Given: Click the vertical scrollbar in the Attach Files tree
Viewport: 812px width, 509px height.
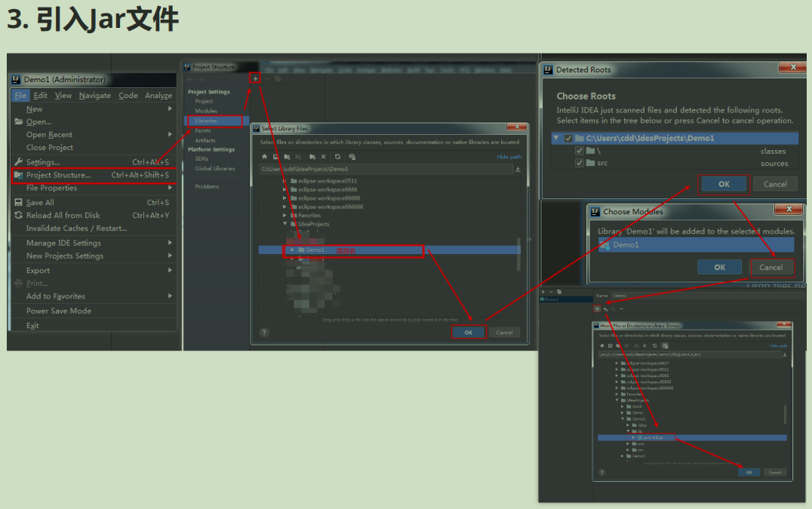Looking at the screenshot, I should (785, 414).
